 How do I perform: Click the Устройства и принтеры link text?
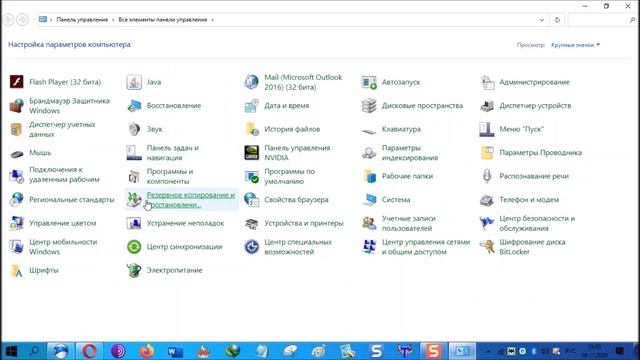pos(304,223)
